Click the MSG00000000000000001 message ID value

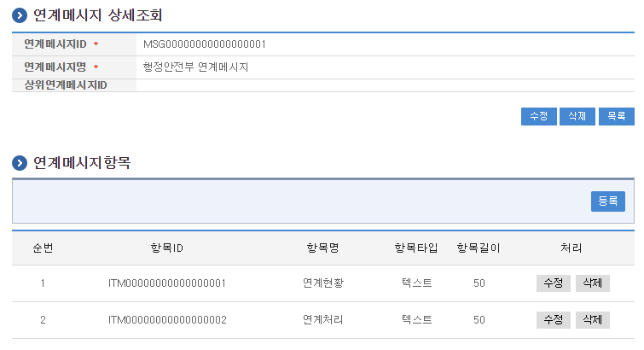click(205, 44)
